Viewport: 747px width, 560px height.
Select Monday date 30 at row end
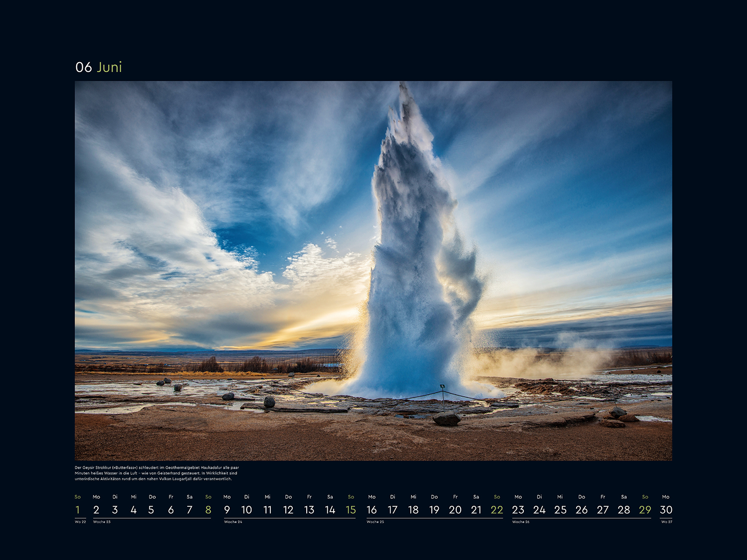click(666, 510)
